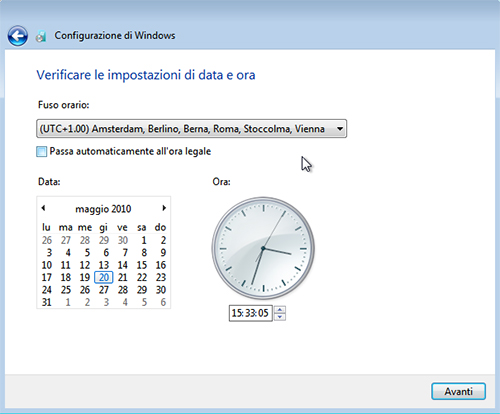Select day 3 under the lu column

49,253
